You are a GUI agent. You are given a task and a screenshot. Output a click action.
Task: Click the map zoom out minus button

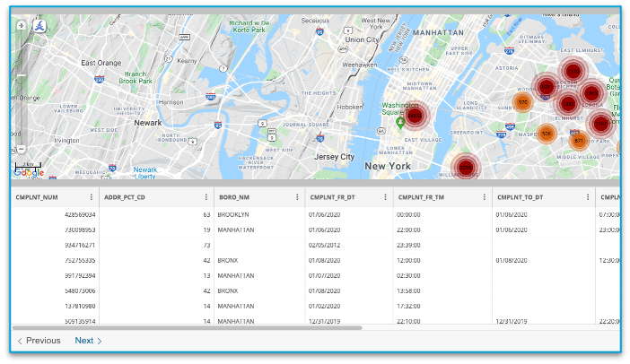pyautogui.click(x=22, y=150)
